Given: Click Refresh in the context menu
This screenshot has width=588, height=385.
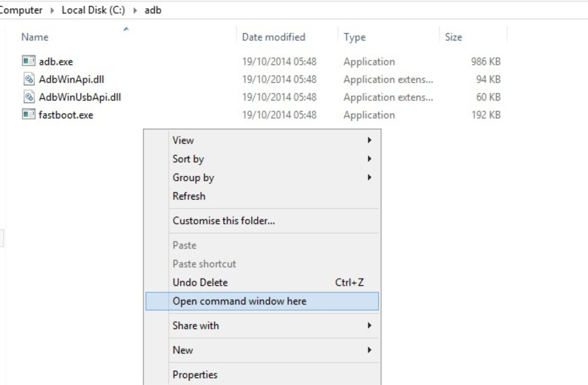Looking at the screenshot, I should point(189,196).
